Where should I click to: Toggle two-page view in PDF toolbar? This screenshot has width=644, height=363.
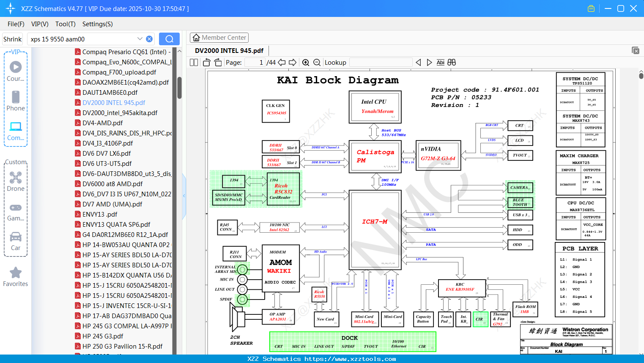click(194, 63)
